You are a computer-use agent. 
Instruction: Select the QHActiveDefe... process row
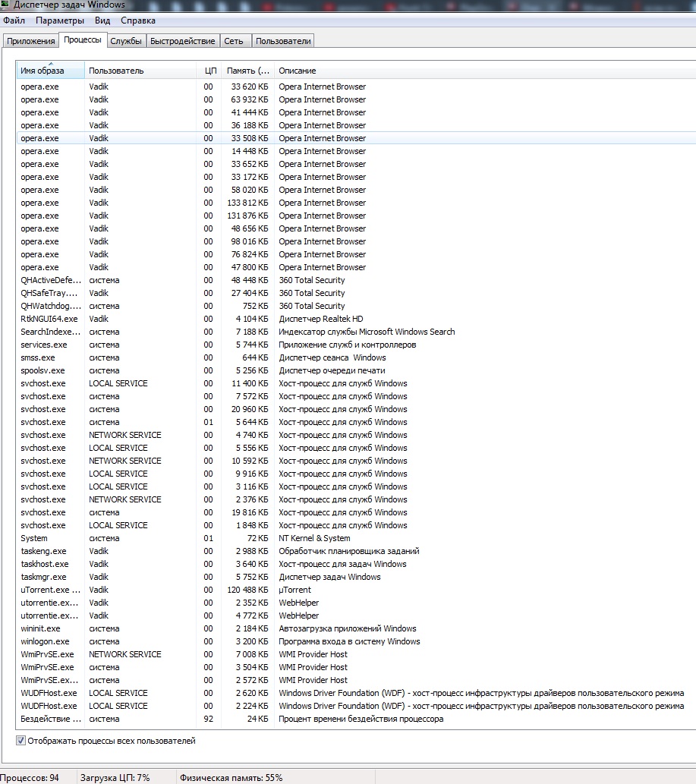click(x=356, y=280)
